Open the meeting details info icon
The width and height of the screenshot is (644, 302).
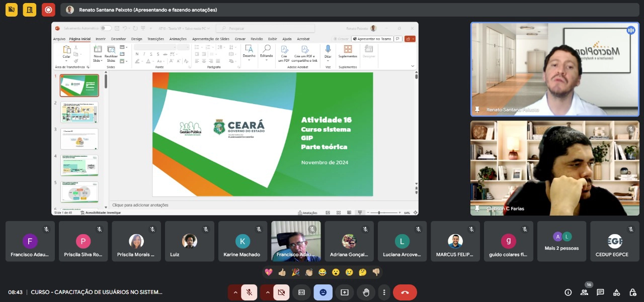568,292
